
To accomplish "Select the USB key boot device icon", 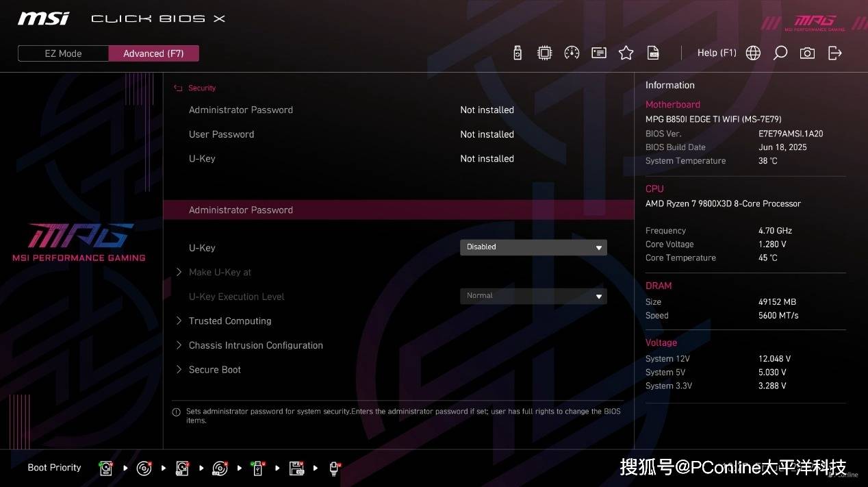I will [x=257, y=468].
